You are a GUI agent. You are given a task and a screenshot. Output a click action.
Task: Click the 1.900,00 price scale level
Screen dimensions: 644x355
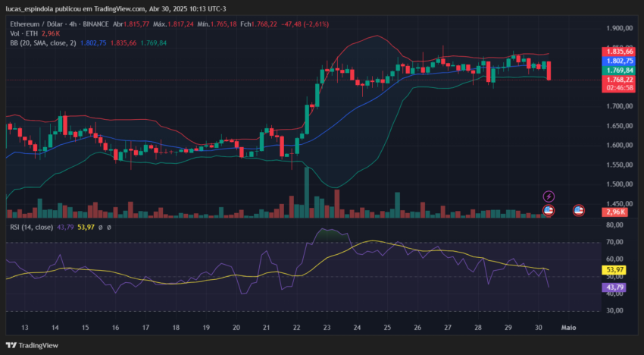tap(619, 28)
